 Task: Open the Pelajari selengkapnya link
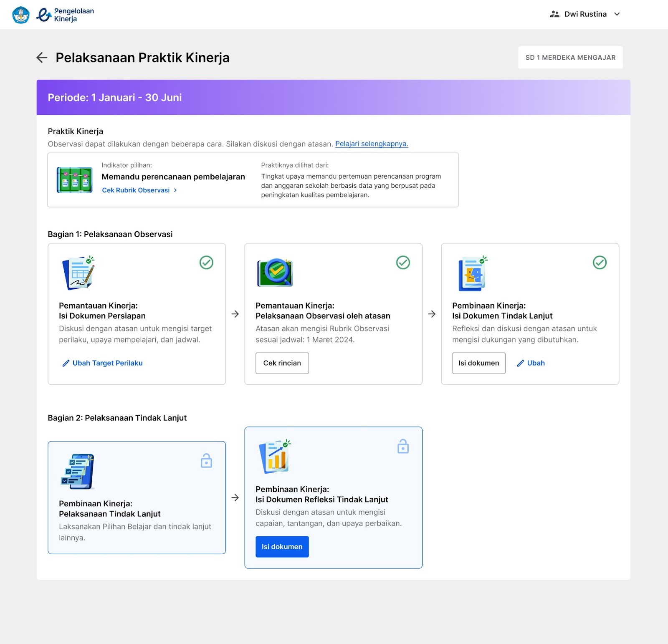372,144
